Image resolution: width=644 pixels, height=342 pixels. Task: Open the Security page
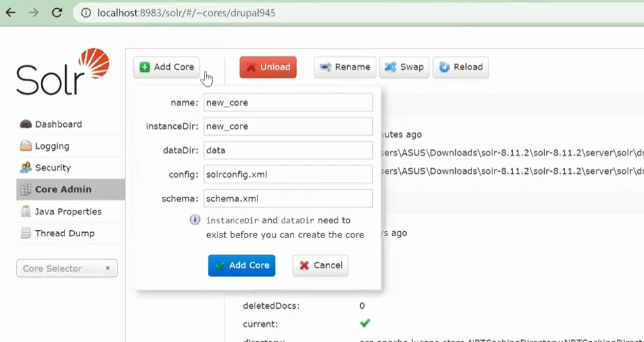53,168
